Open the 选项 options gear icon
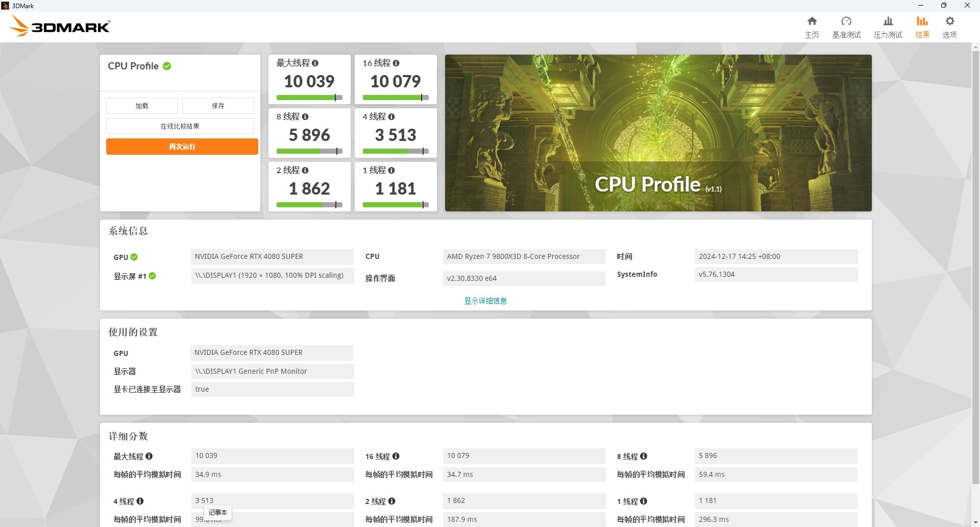This screenshot has height=527, width=980. [949, 21]
